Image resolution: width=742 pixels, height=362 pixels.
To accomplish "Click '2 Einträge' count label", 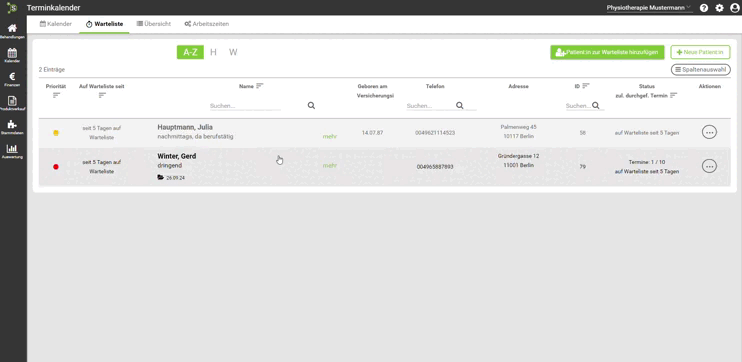I will pos(52,70).
